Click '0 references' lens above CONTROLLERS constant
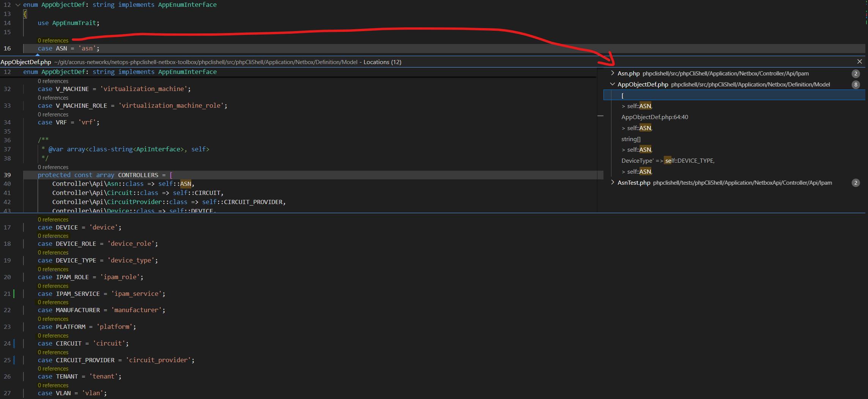The image size is (868, 399). pyautogui.click(x=53, y=167)
